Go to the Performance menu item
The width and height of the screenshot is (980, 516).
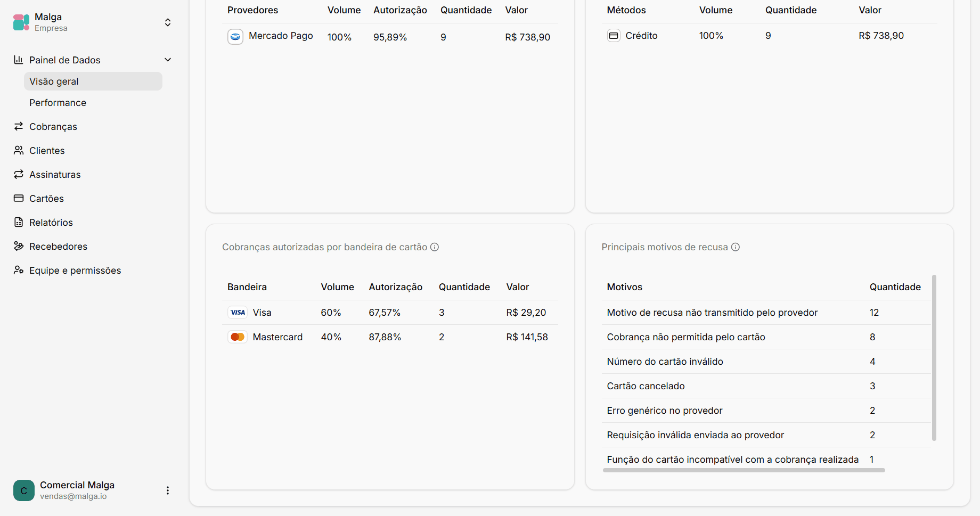pos(58,103)
